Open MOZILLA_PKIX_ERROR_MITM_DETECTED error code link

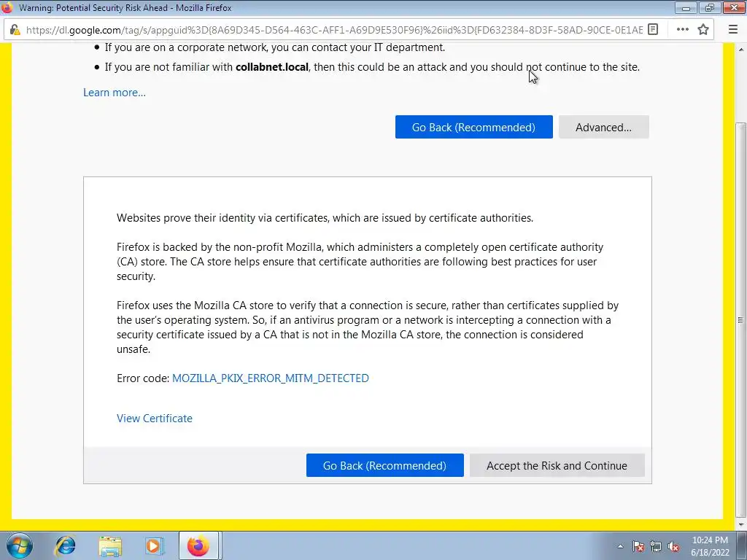pos(270,378)
